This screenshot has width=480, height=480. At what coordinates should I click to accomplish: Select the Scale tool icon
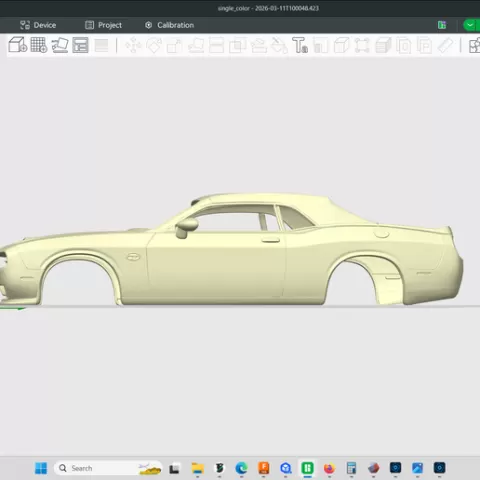pos(175,45)
